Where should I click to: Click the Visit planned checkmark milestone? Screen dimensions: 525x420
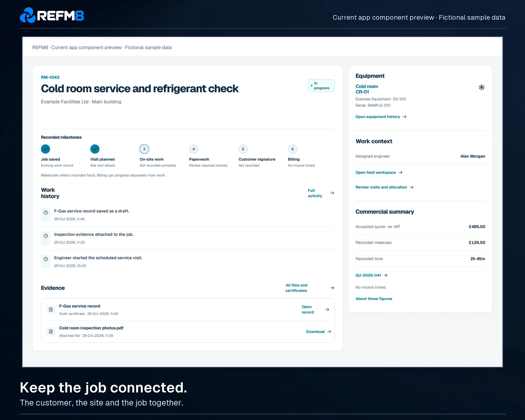pyautogui.click(x=95, y=149)
